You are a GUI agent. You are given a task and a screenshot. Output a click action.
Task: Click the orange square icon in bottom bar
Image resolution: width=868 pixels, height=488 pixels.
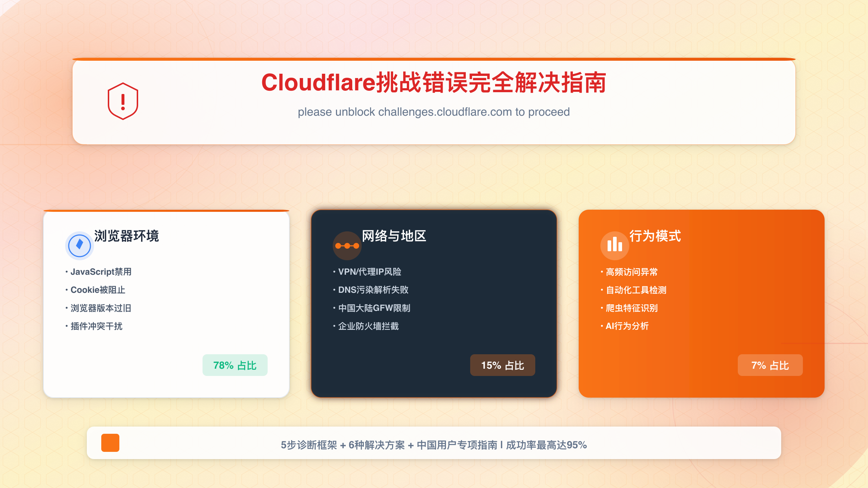(x=110, y=442)
